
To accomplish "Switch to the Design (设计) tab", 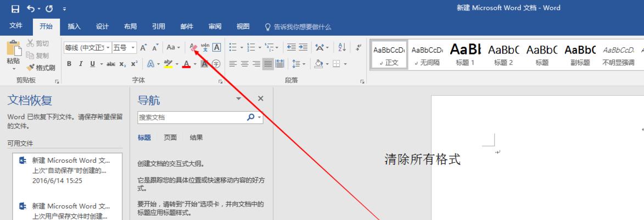I will click(102, 26).
